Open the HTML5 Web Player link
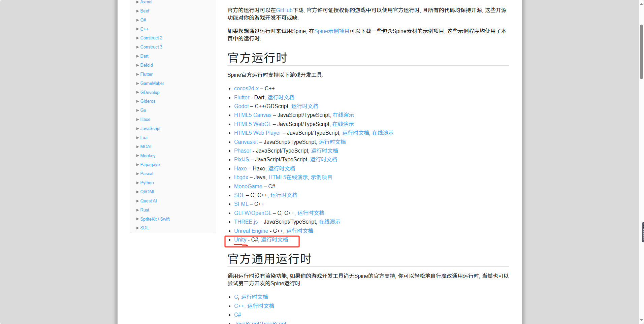Screen dimensions: 644x324 coord(257,133)
